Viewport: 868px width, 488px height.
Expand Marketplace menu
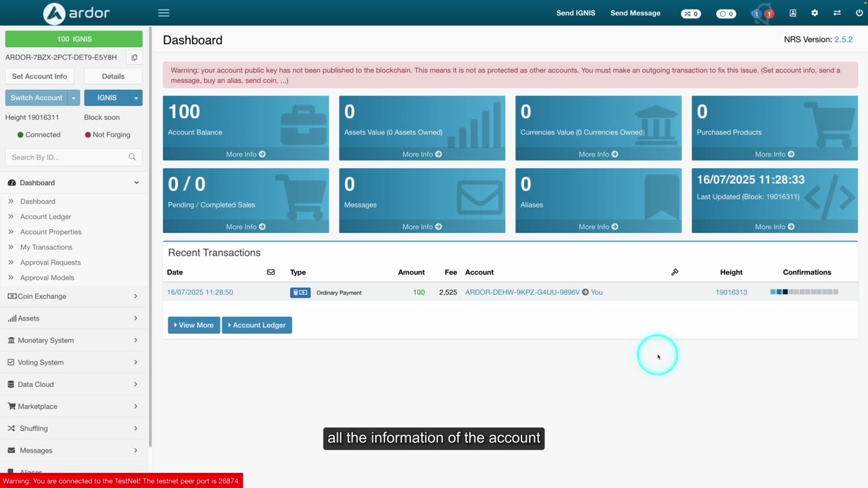coord(73,406)
